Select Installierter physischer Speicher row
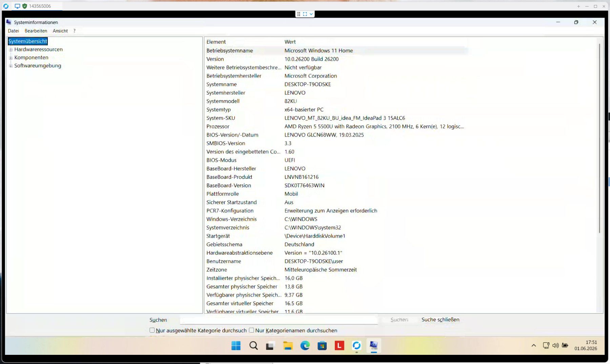This screenshot has height=364, width=610. [x=336, y=278]
